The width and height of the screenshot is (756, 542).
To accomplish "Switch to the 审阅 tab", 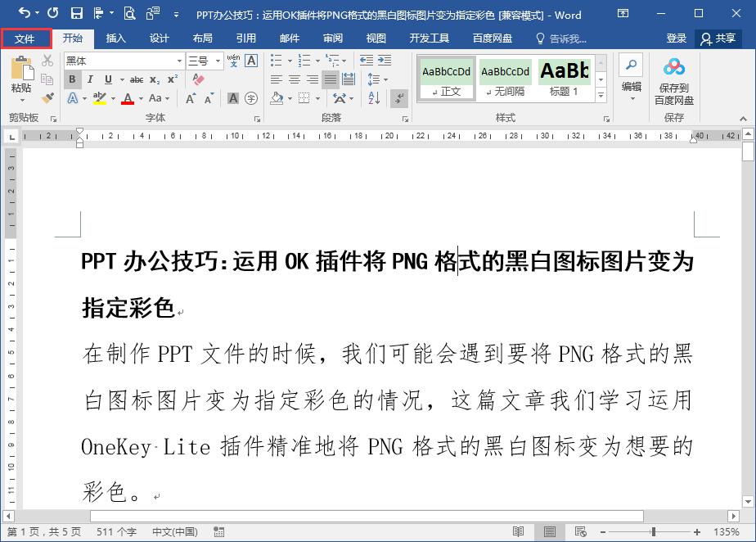I will [333, 38].
